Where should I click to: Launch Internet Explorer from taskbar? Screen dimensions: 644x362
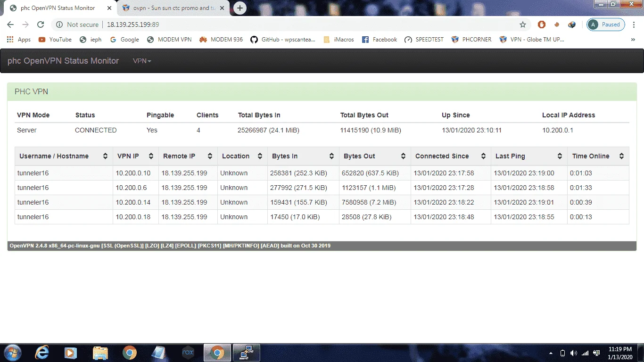click(x=42, y=353)
